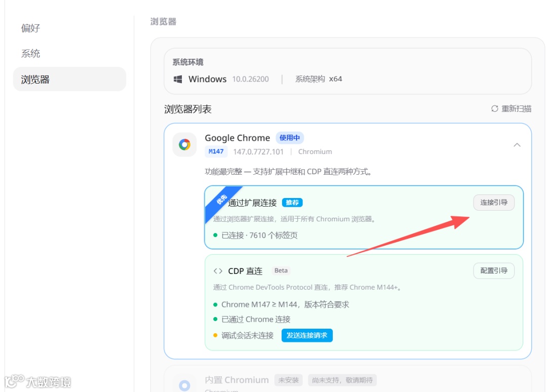
Task: Open the 连接引导 connection guide
Action: [x=494, y=203]
